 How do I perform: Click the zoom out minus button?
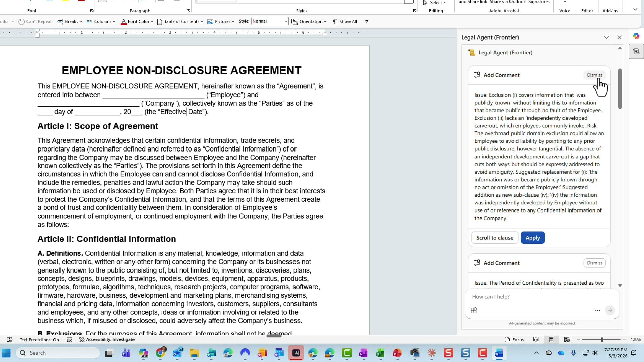pos(578,340)
